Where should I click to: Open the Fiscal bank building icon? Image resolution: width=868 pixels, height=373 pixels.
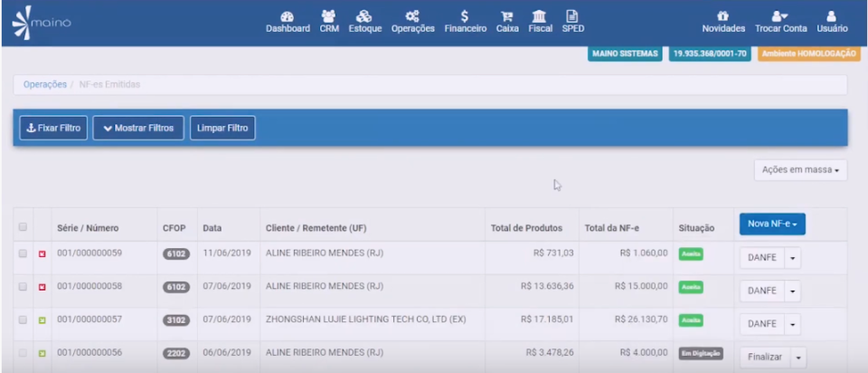pyautogui.click(x=540, y=16)
